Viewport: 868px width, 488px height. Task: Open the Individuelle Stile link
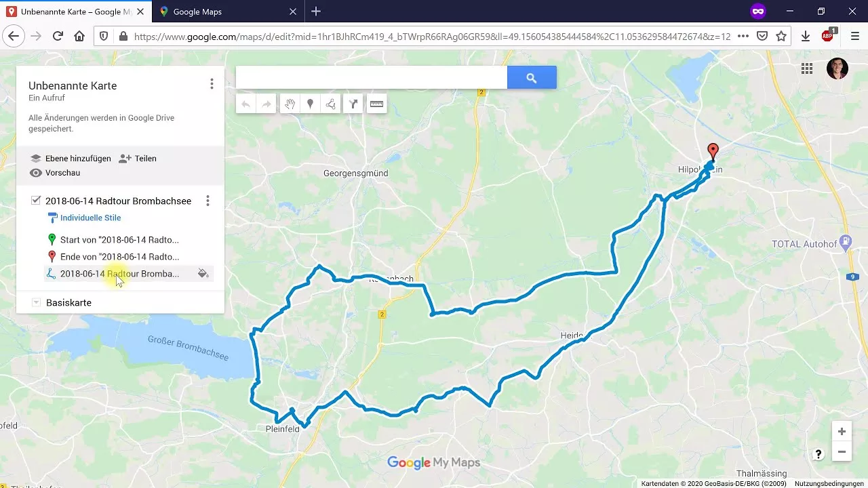point(90,218)
